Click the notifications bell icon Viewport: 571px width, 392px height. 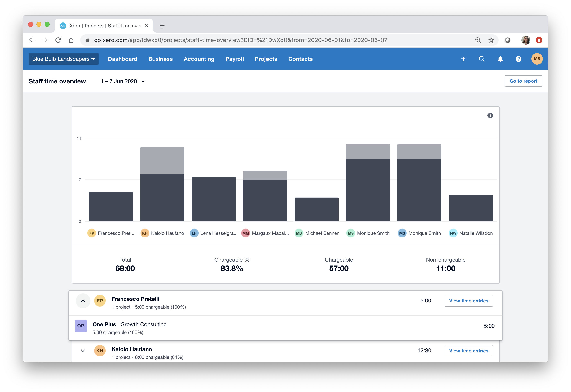pyautogui.click(x=500, y=59)
